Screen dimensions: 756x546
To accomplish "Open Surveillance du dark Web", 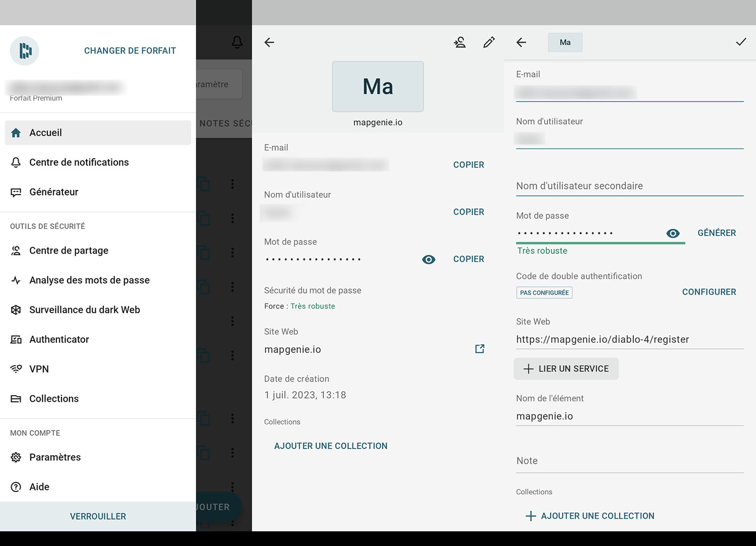I will tap(98, 310).
